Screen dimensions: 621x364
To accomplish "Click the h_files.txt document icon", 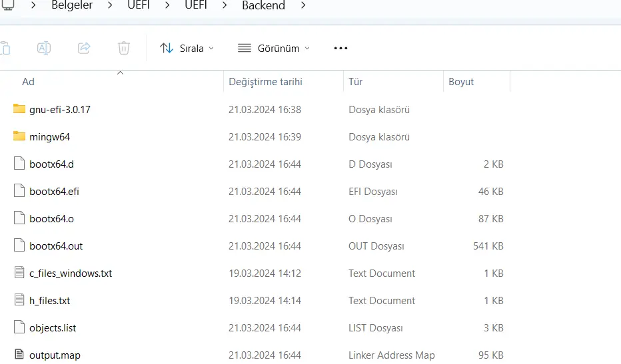I will pos(19,299).
